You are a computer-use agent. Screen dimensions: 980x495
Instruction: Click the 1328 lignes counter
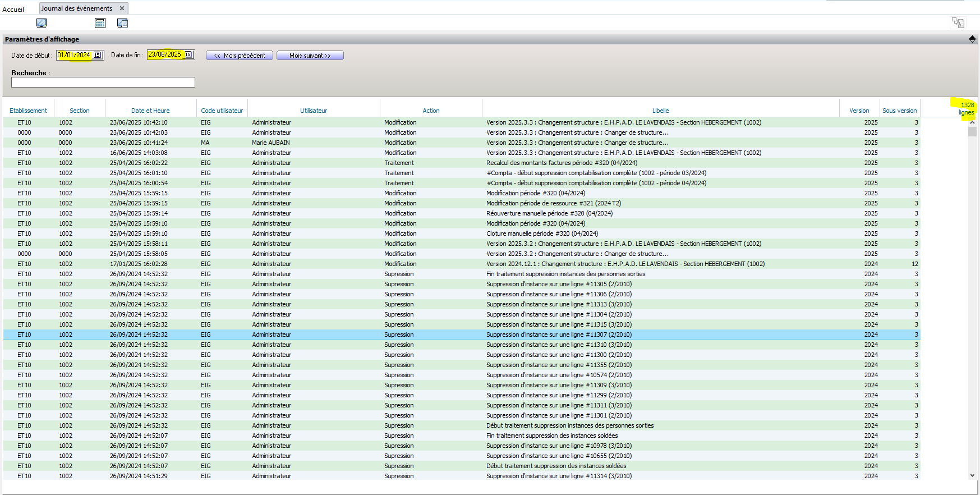(x=966, y=109)
